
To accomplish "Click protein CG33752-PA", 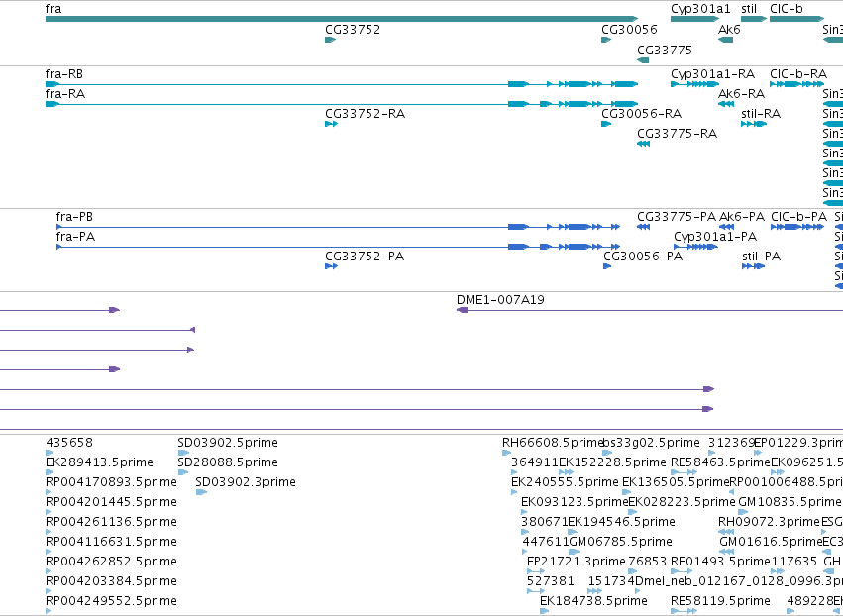I will point(331,266).
